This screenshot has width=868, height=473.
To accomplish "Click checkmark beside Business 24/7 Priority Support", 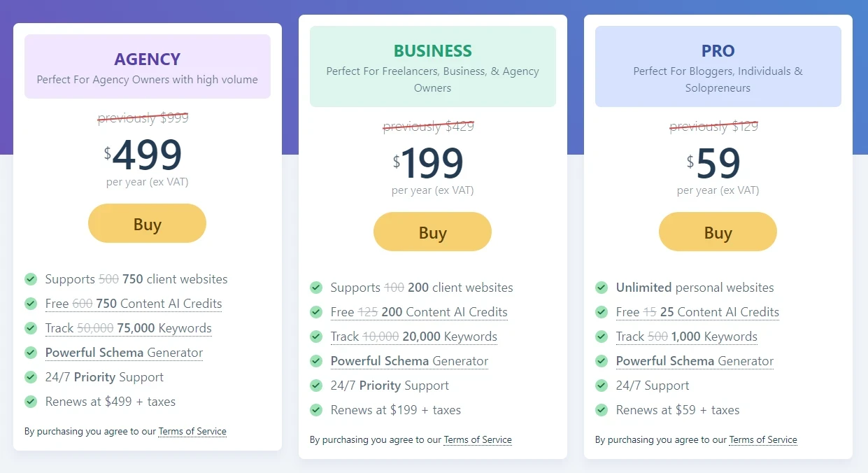I will pyautogui.click(x=316, y=386).
